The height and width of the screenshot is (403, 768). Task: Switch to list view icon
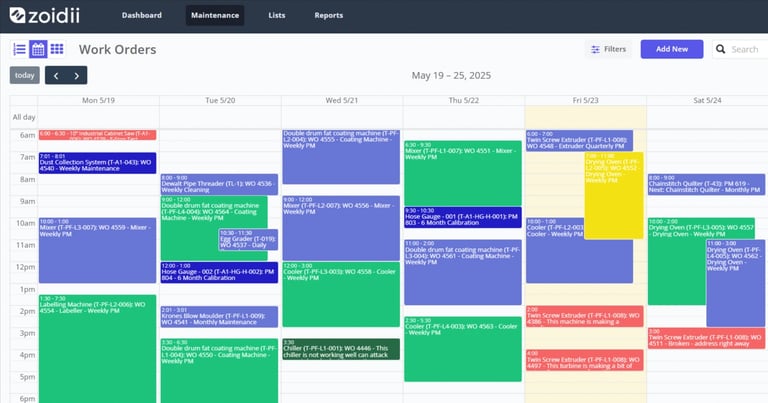[x=20, y=49]
